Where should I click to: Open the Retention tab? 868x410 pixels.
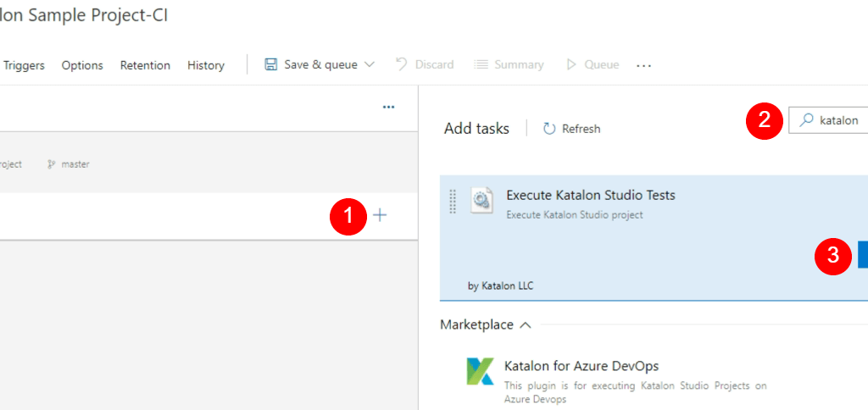pyautogui.click(x=145, y=65)
